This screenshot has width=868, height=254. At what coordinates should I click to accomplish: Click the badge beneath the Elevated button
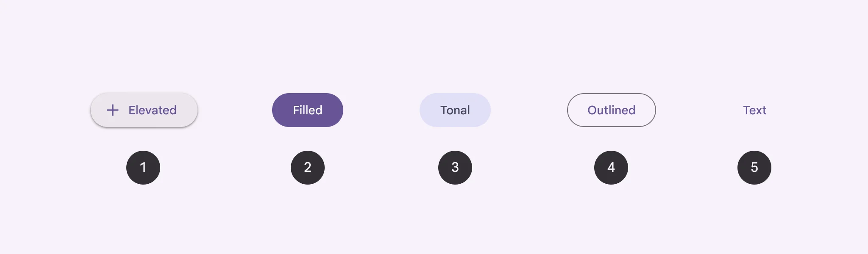143,168
